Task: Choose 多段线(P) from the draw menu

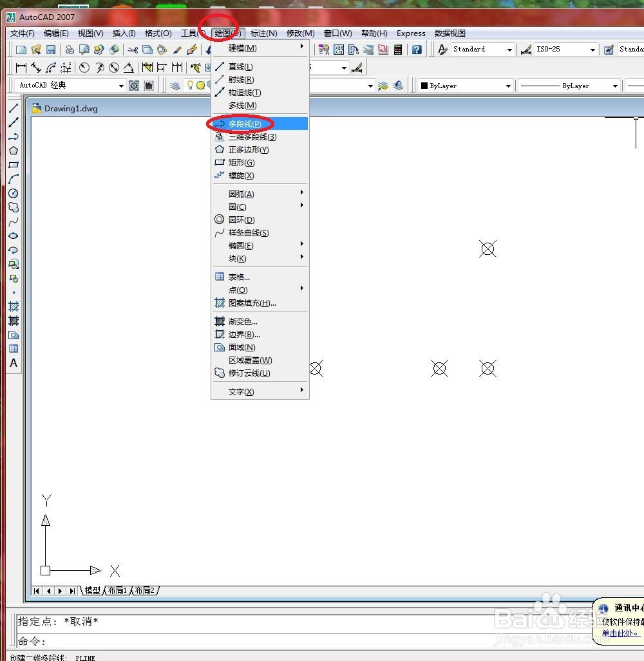Action: pos(260,124)
